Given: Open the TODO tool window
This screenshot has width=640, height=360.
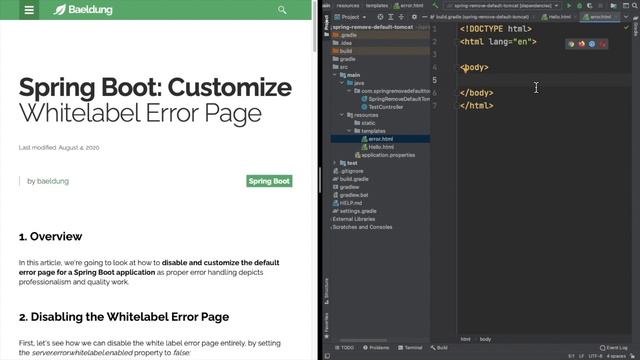Looking at the screenshot, I should click(x=344, y=348).
